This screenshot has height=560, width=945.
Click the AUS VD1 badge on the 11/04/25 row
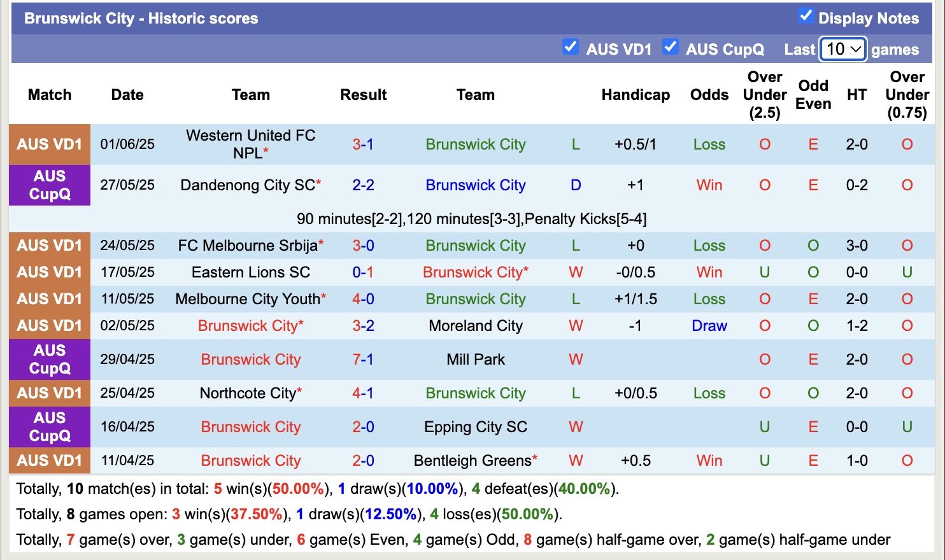click(x=49, y=460)
